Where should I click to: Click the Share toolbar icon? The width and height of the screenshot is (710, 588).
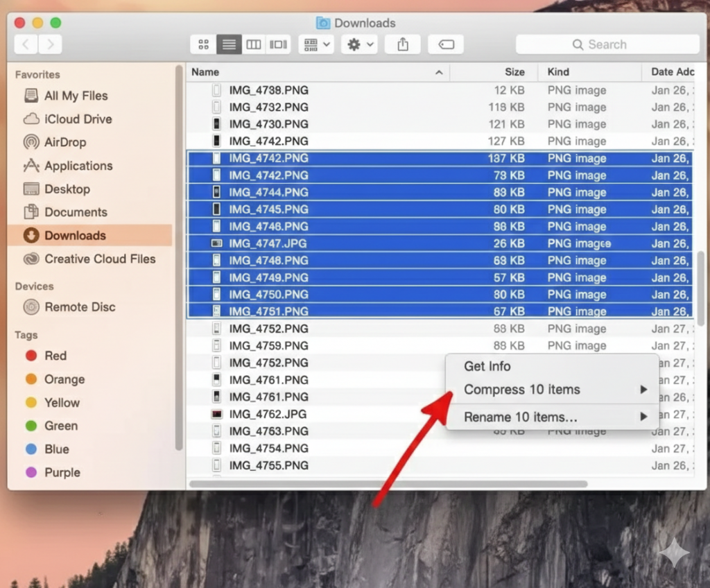pos(403,44)
